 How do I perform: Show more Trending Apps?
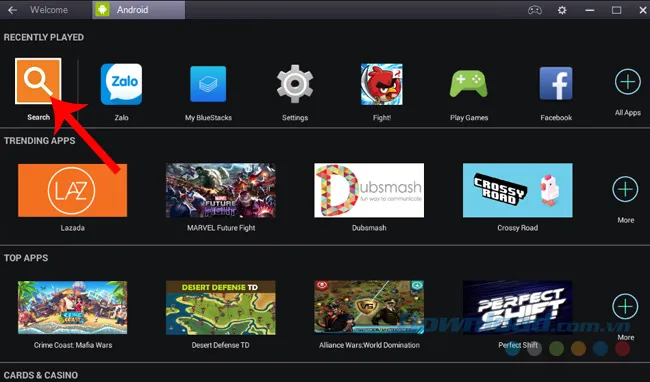pos(625,189)
